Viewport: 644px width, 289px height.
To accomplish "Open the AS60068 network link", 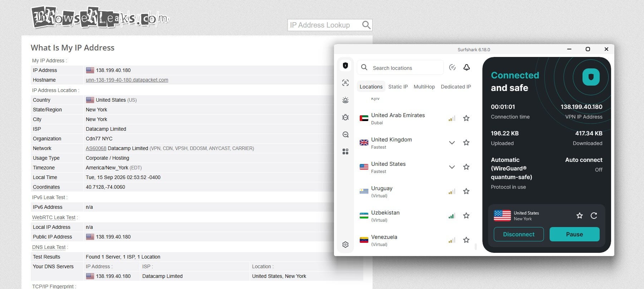I will click(x=96, y=148).
